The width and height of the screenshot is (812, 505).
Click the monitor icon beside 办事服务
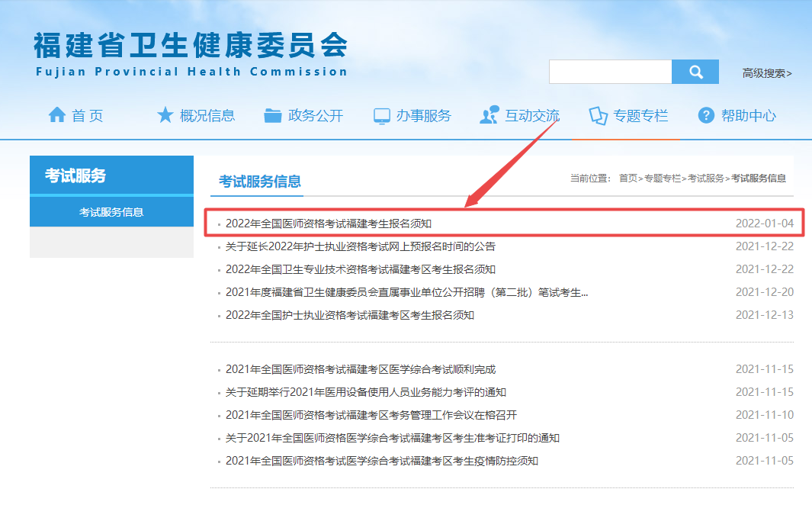382,116
